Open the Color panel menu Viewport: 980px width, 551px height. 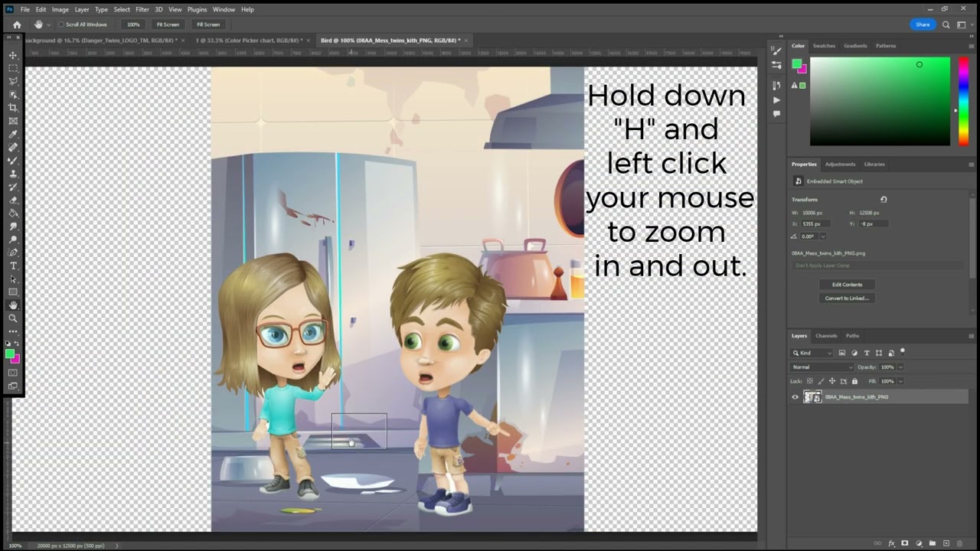[x=972, y=46]
